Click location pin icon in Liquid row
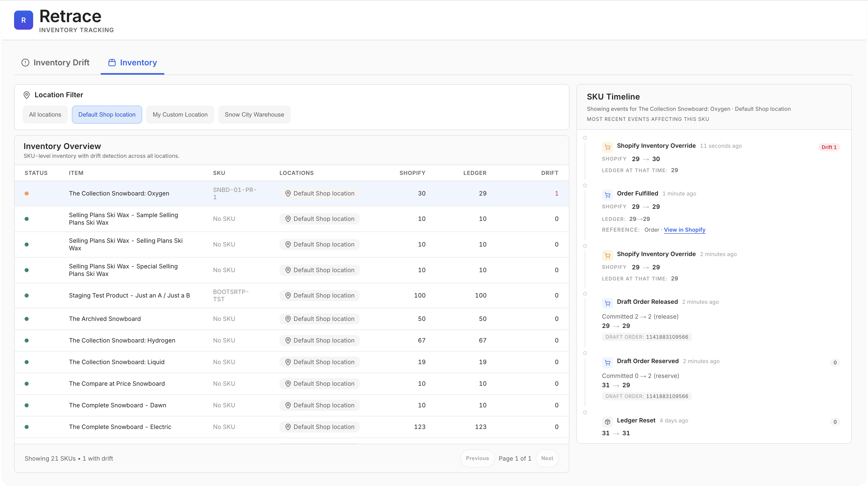The height and width of the screenshot is (487, 868). (288, 362)
